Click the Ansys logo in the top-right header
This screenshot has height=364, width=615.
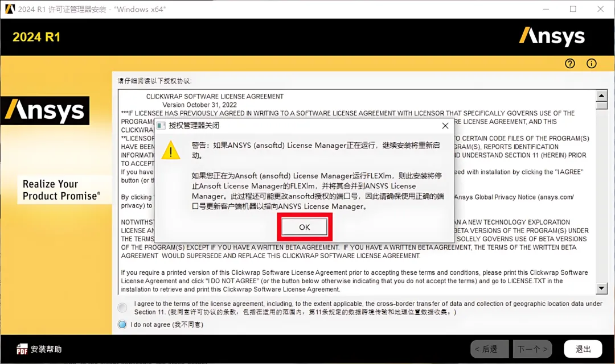pos(552,36)
